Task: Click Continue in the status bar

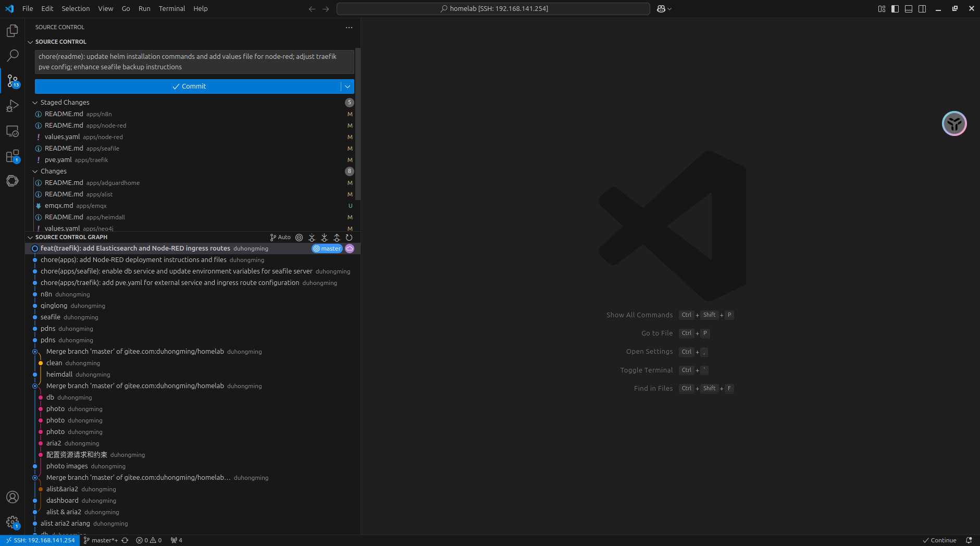Action: click(939, 540)
